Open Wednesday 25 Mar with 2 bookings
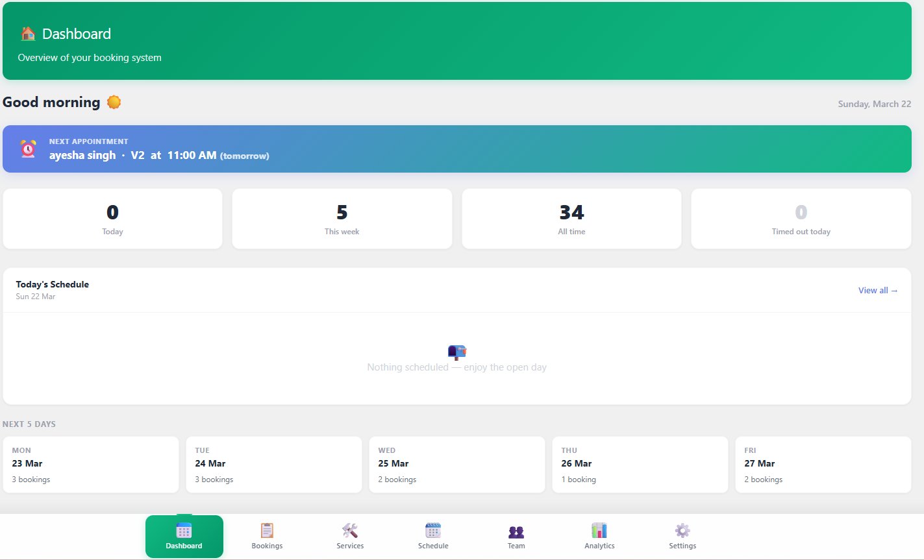Screen dimensions: 924x560 coord(457,464)
